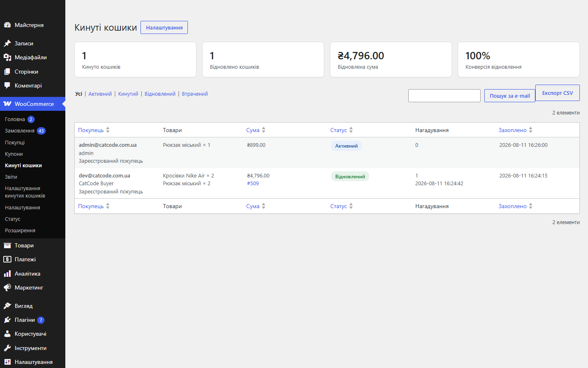This screenshot has height=368, width=588.
Task: Sort by Статус arrows in table header
Action: (351, 130)
